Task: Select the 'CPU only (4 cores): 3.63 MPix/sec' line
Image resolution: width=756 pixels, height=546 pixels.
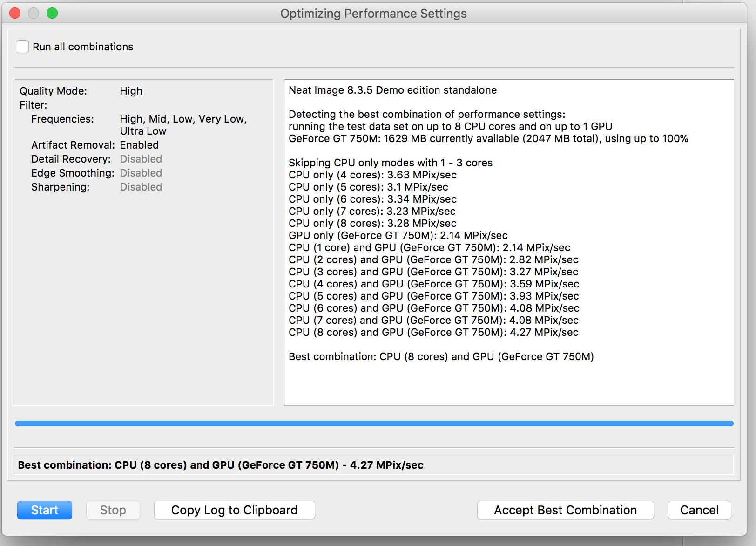Action: coord(372,175)
